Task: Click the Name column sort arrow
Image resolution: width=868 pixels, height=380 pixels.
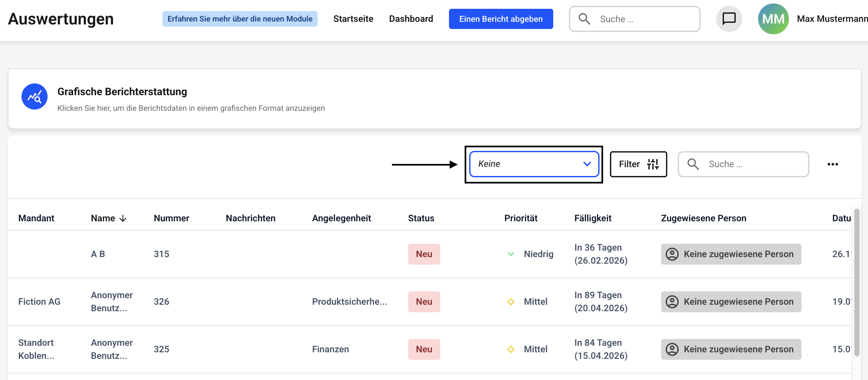Action: tap(123, 218)
